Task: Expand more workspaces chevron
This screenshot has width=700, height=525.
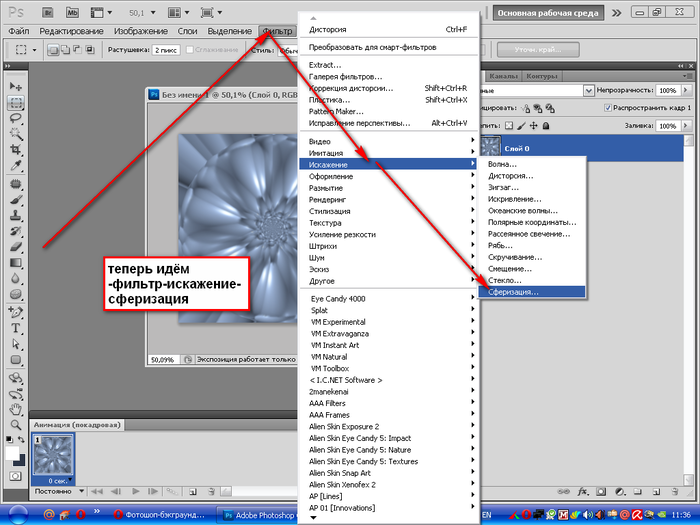Action: point(617,13)
